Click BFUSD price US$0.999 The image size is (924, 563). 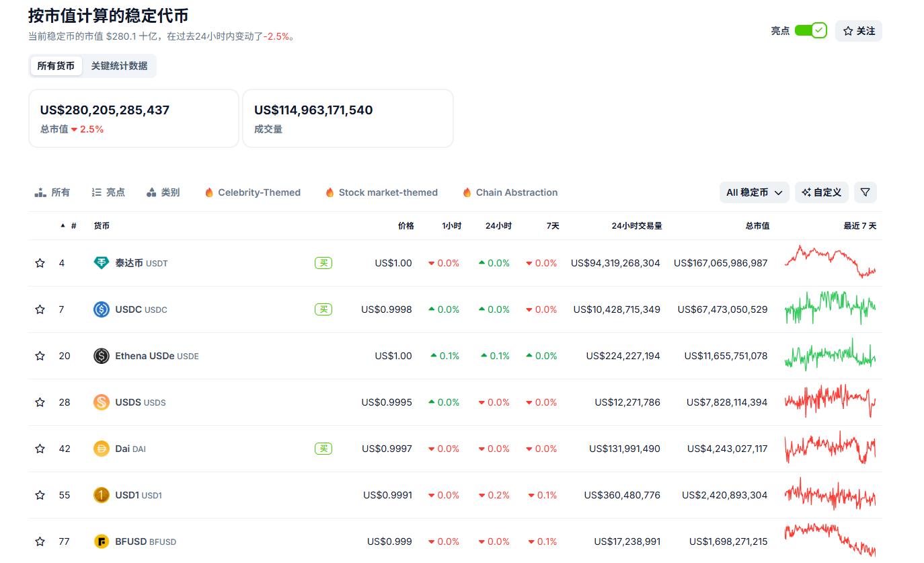tap(389, 541)
